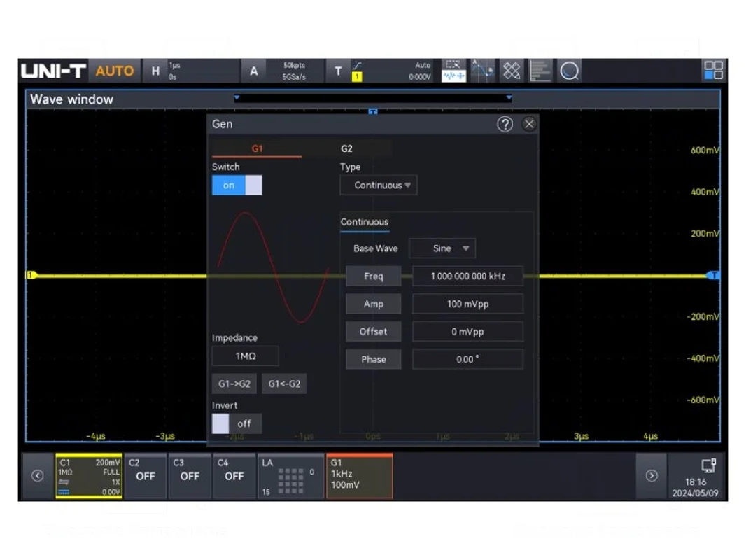
Task: Open the C1 channel settings tile
Action: [x=89, y=476]
